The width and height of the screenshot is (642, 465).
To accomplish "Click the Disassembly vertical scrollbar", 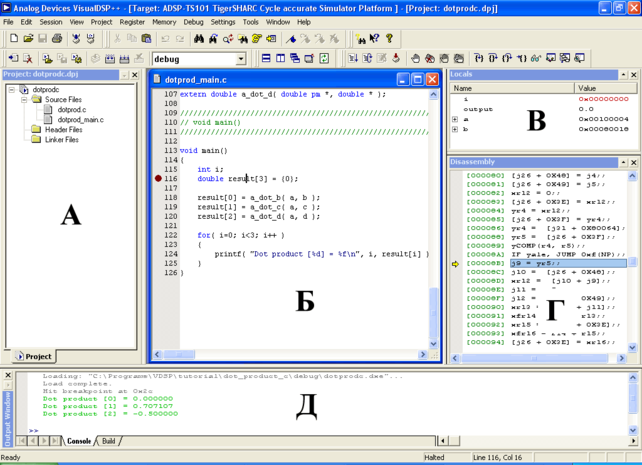I will point(633,260).
